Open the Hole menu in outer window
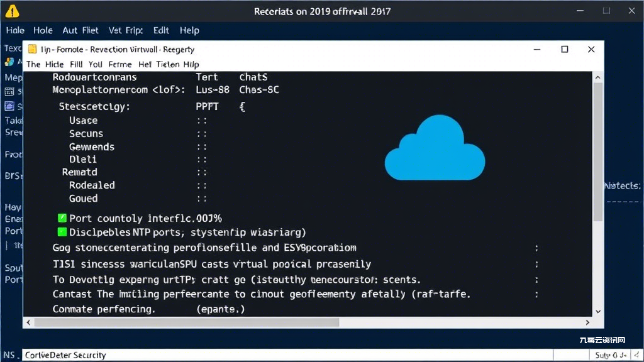 pyautogui.click(x=43, y=30)
